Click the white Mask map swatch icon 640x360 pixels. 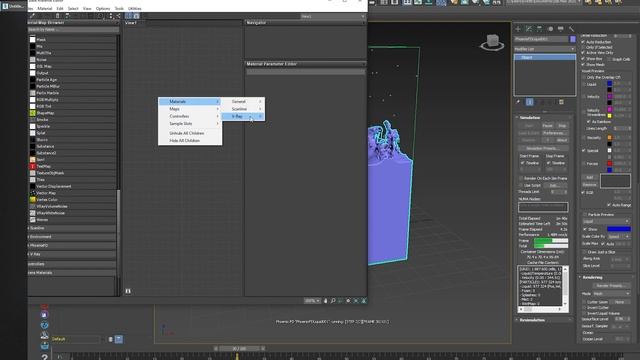click(x=33, y=40)
